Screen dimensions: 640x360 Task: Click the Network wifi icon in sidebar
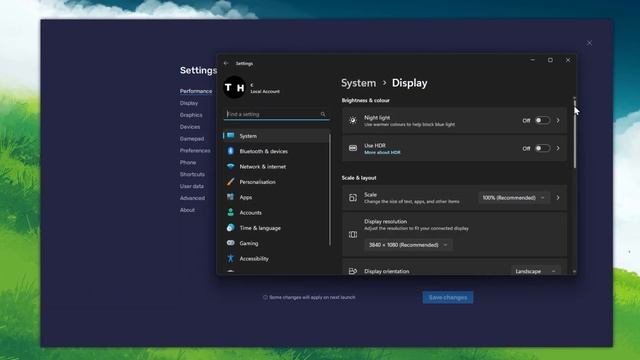tap(231, 167)
